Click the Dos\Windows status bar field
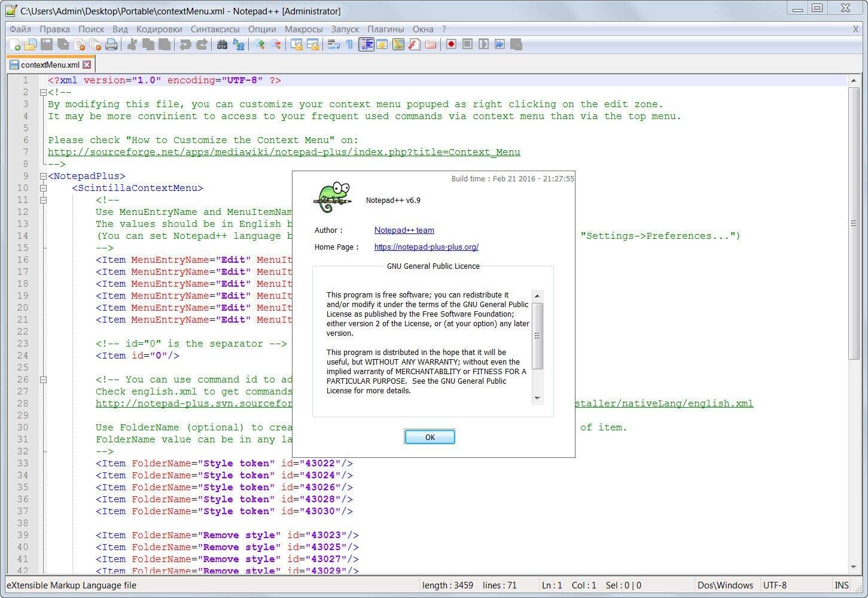 (725, 585)
